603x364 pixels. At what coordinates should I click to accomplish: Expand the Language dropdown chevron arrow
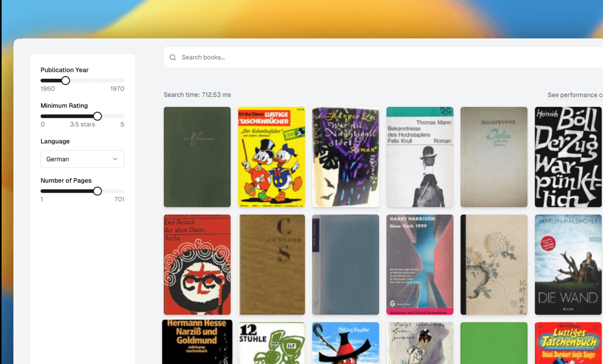tap(115, 159)
